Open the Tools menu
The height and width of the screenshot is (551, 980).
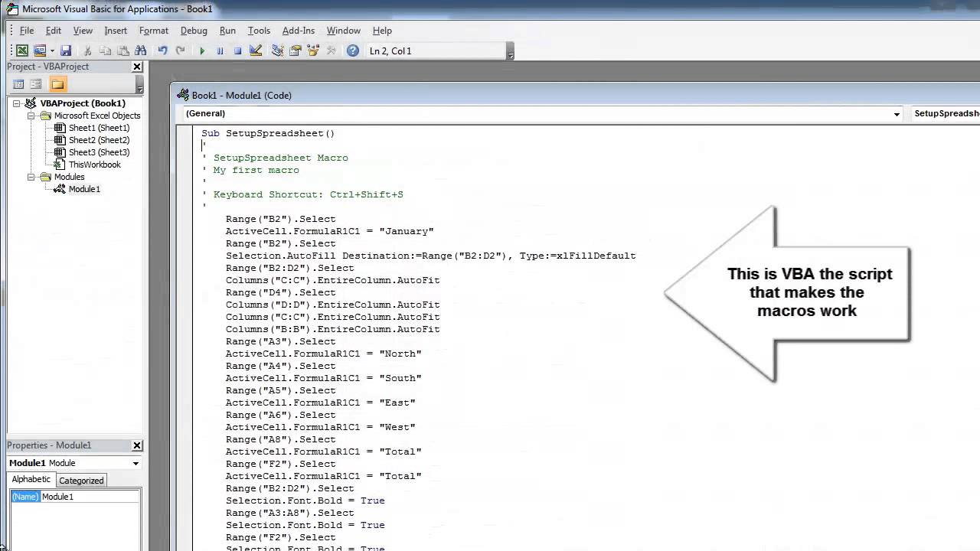click(259, 31)
